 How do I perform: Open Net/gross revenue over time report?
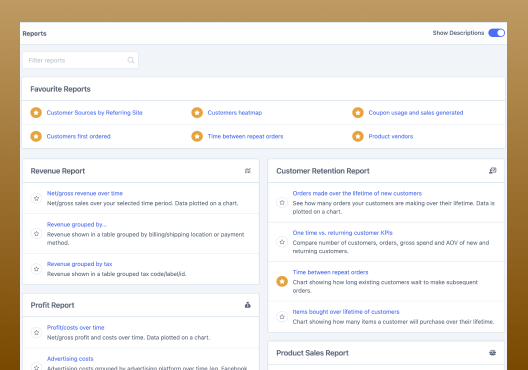(x=85, y=193)
